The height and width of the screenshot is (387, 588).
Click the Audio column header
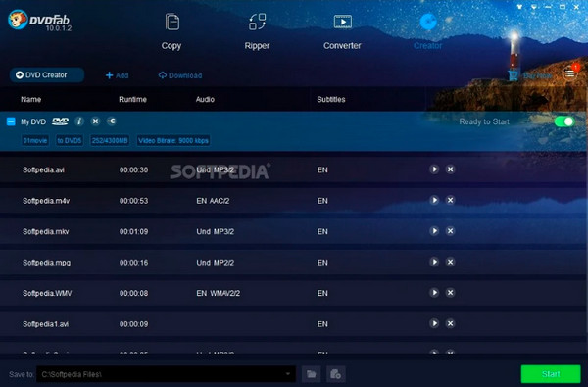coord(205,99)
